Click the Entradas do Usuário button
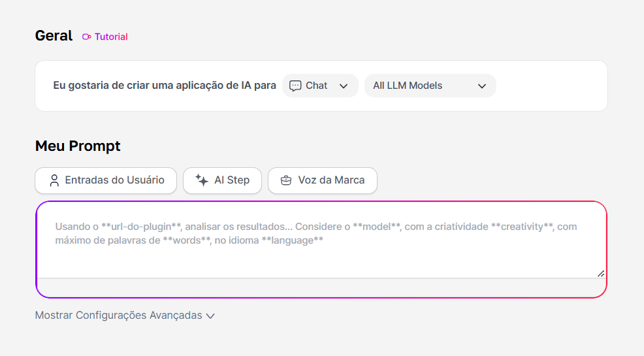The width and height of the screenshot is (644, 356). pos(106,180)
